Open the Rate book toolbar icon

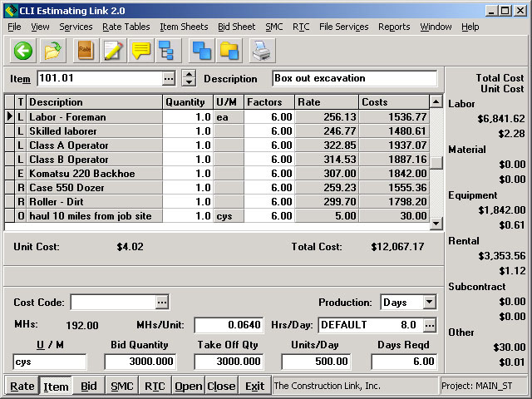pyautogui.click(x=85, y=51)
